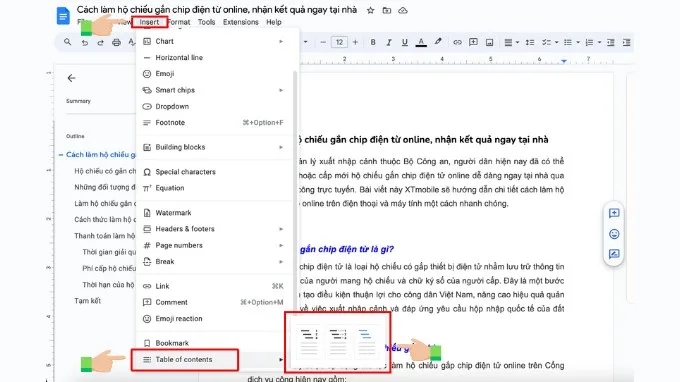Open the Insert menu

(149, 22)
